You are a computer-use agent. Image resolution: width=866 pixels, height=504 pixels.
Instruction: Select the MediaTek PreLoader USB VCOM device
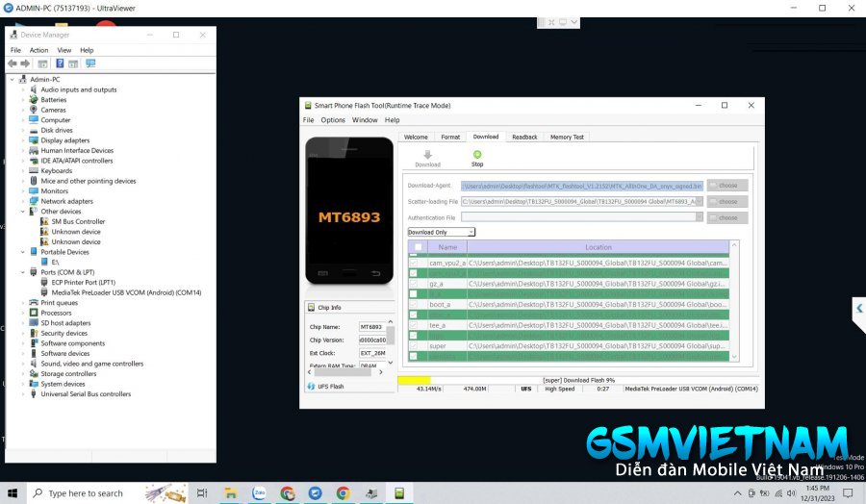point(126,292)
